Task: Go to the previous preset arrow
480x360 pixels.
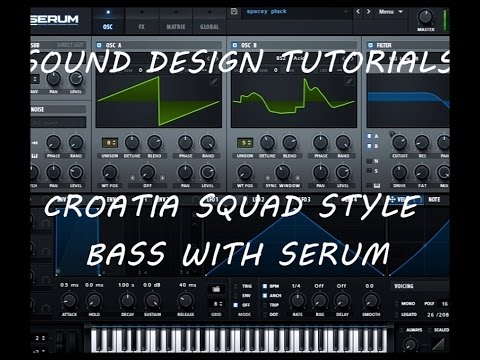Action: click(358, 12)
